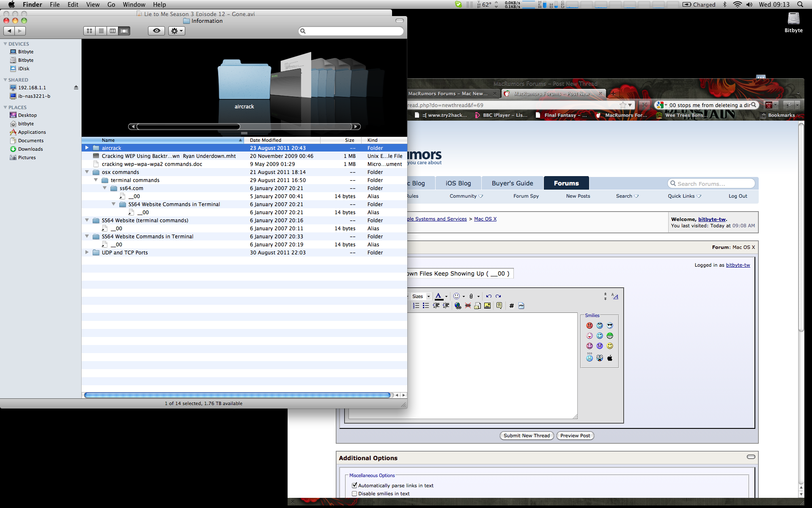Click Submit New Thread button
The height and width of the screenshot is (508, 812).
(x=527, y=436)
